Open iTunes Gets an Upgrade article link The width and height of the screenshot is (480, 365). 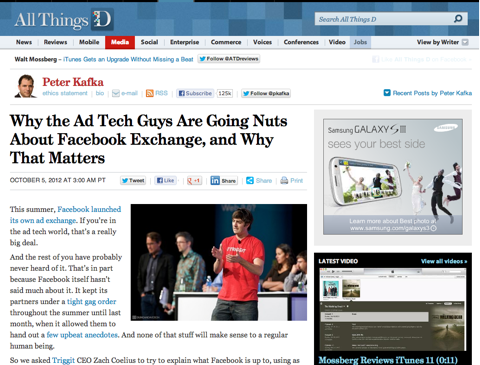(128, 59)
